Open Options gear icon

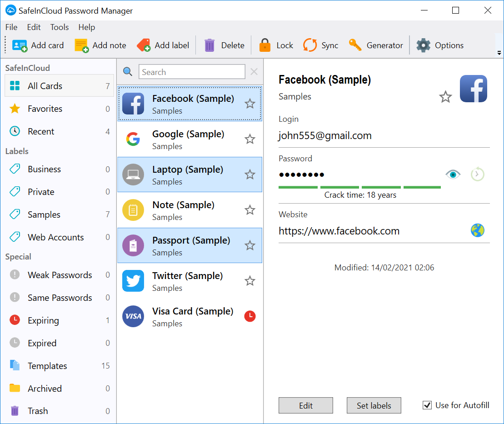[423, 45]
